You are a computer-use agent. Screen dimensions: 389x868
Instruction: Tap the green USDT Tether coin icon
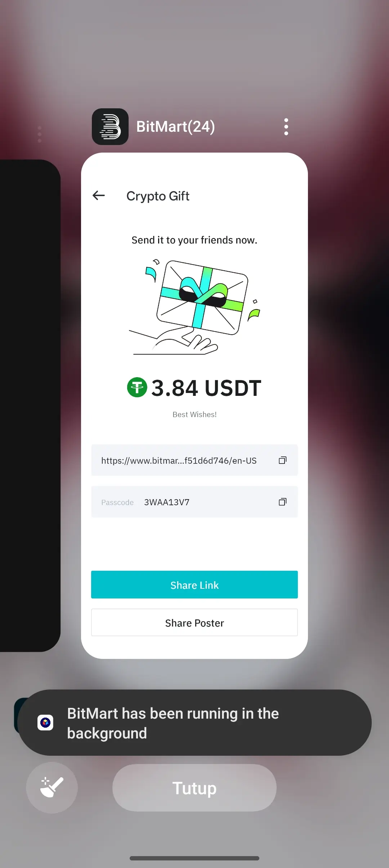(137, 387)
